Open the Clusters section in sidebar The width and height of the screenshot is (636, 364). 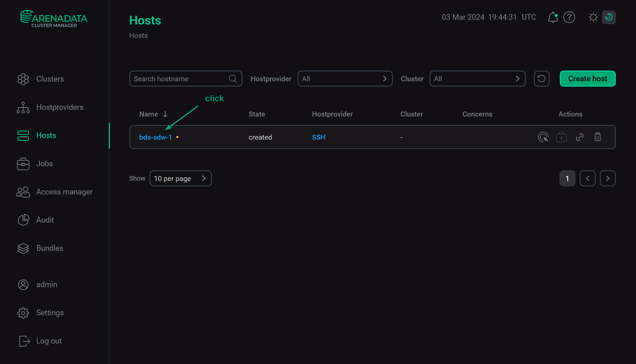(x=50, y=79)
